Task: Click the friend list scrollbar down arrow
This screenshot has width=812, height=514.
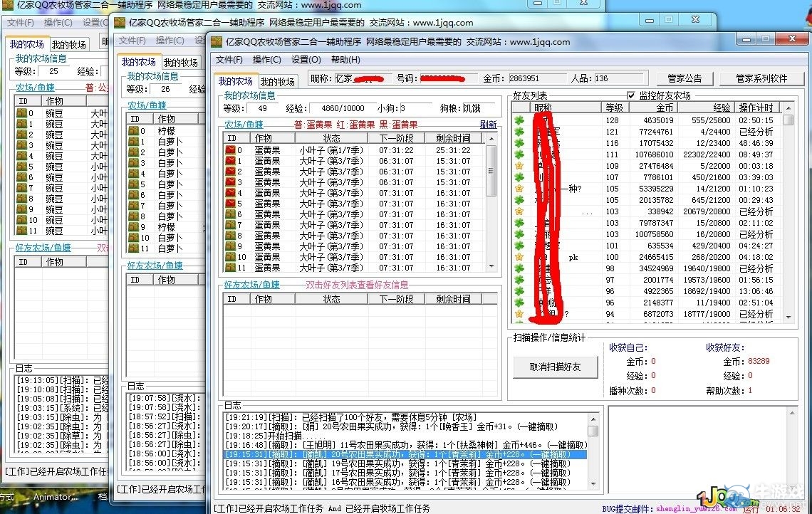Action: click(788, 317)
